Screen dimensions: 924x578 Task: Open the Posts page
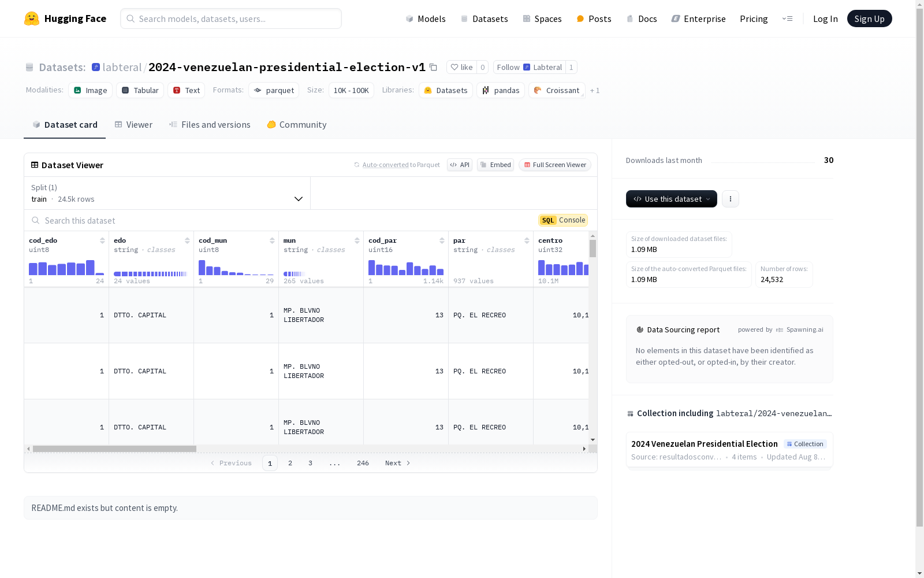pos(594,18)
